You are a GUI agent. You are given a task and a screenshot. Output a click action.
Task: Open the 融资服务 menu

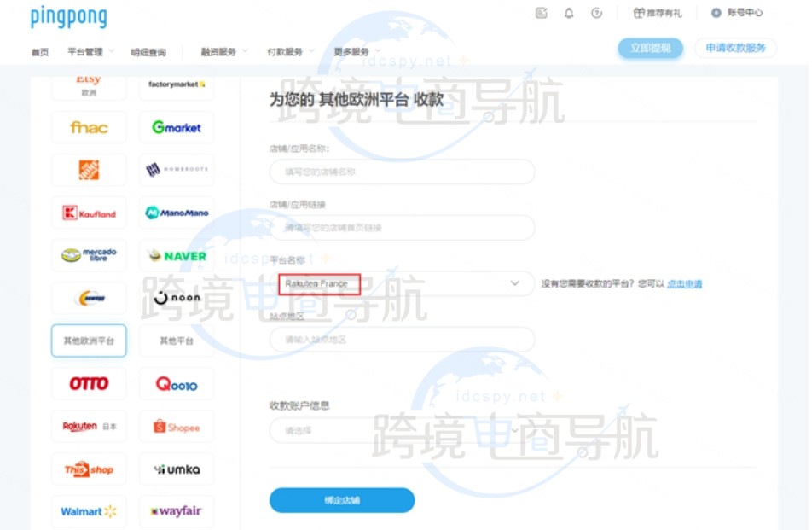coord(223,52)
